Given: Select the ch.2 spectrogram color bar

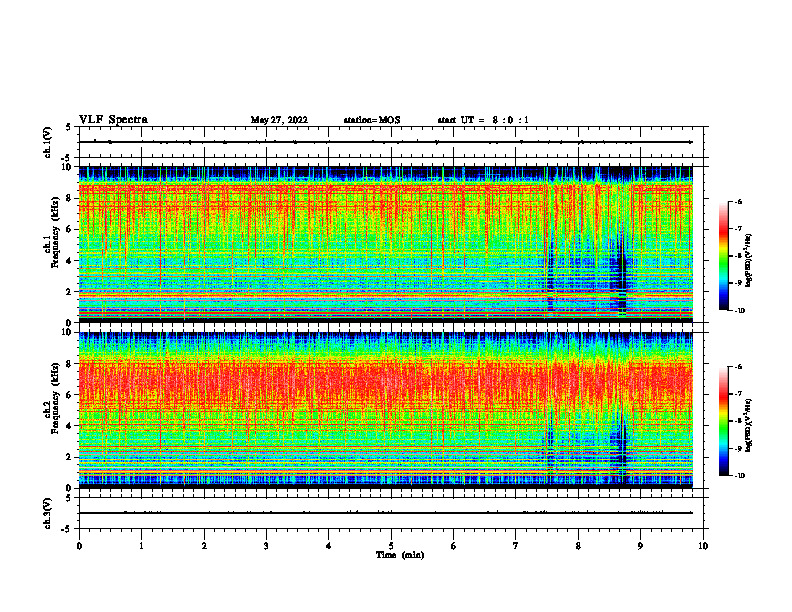Looking at the screenshot, I should (723, 421).
